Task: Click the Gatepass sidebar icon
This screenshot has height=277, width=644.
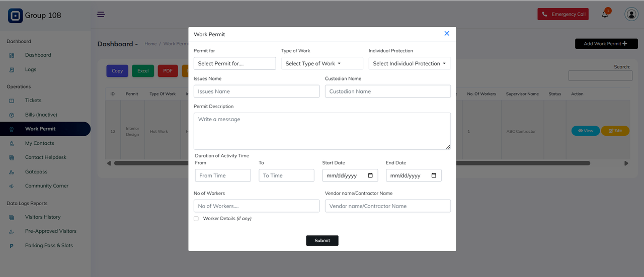Action: click(x=12, y=172)
